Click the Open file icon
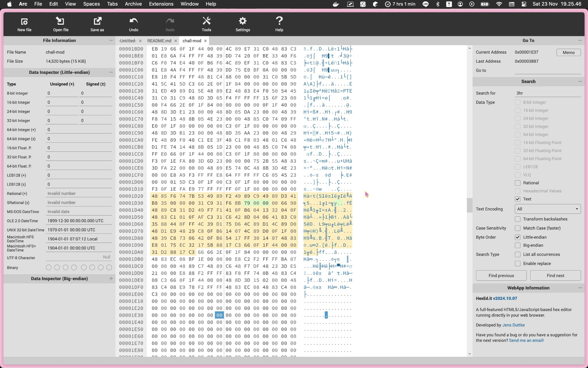This screenshot has width=588, height=368. 61,22
